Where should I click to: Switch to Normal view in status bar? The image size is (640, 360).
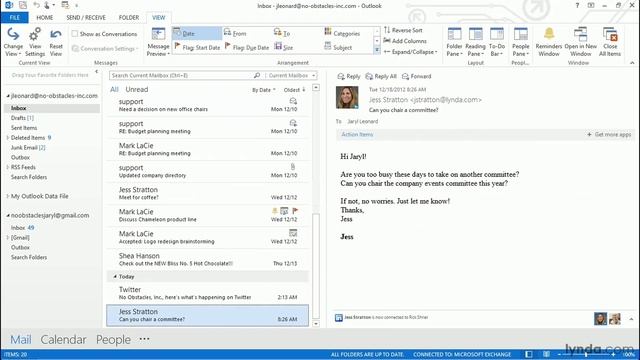(529, 354)
